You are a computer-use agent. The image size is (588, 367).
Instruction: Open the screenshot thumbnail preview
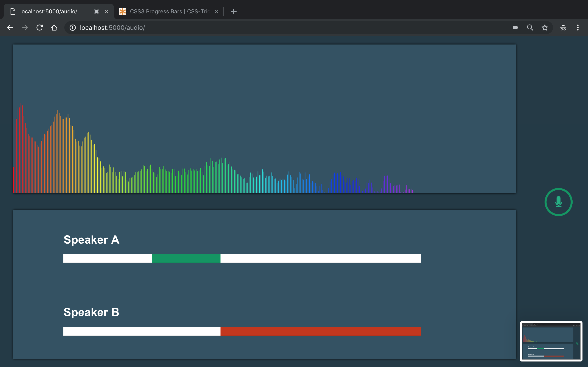pyautogui.click(x=551, y=341)
